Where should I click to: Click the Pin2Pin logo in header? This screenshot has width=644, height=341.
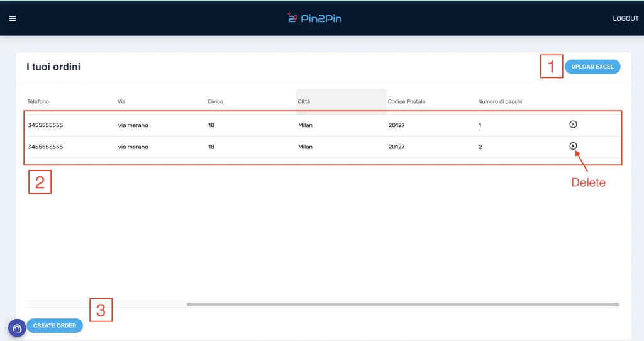pos(314,18)
